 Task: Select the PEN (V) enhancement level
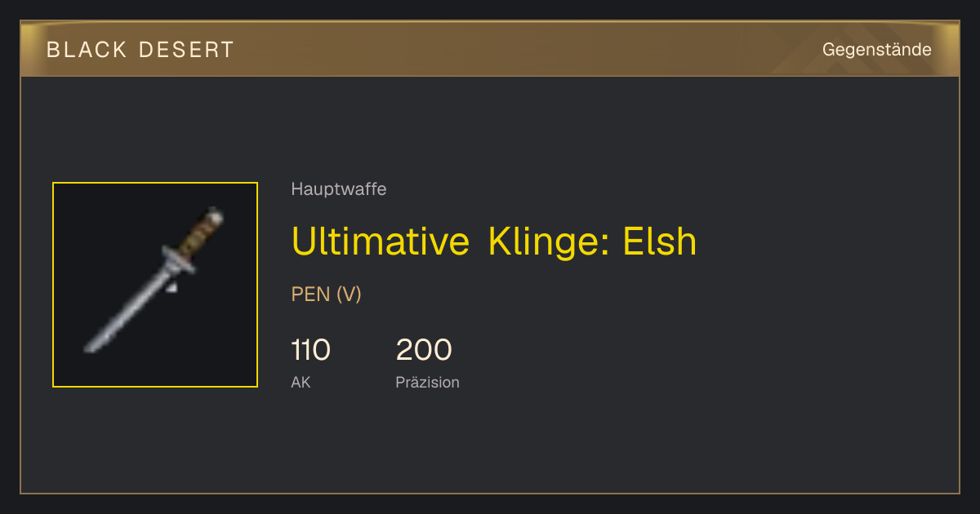point(326,295)
